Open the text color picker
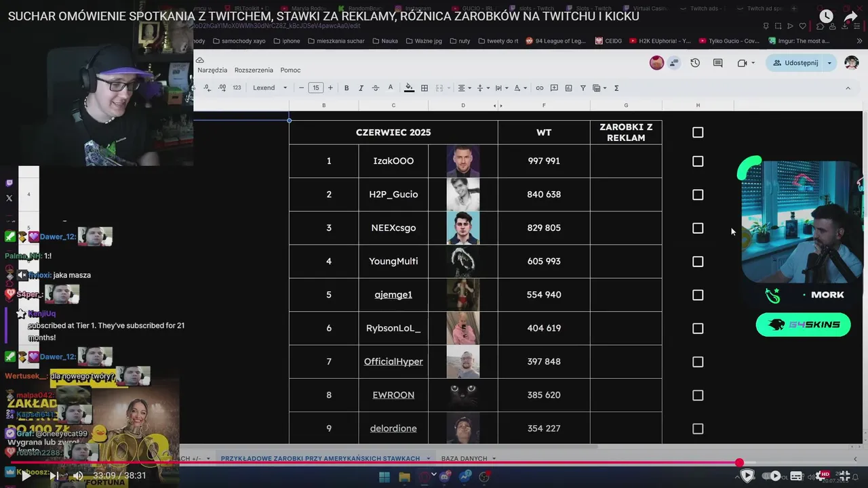The height and width of the screenshot is (488, 868). (x=390, y=88)
